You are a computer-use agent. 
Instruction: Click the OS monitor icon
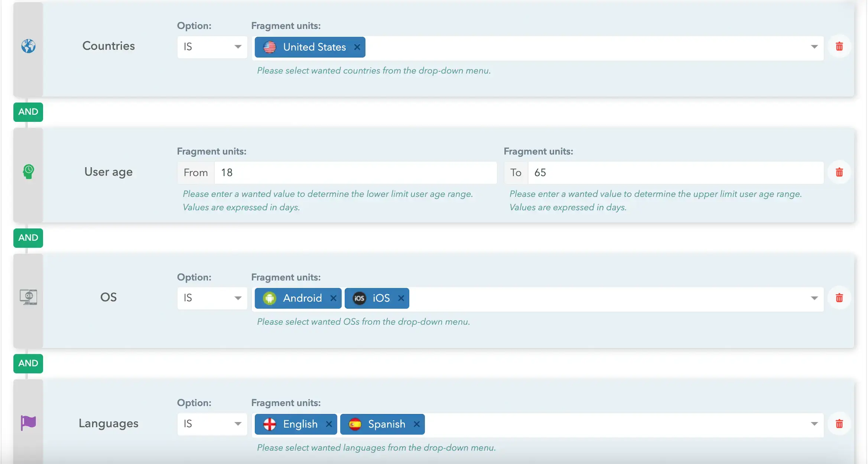[28, 297]
